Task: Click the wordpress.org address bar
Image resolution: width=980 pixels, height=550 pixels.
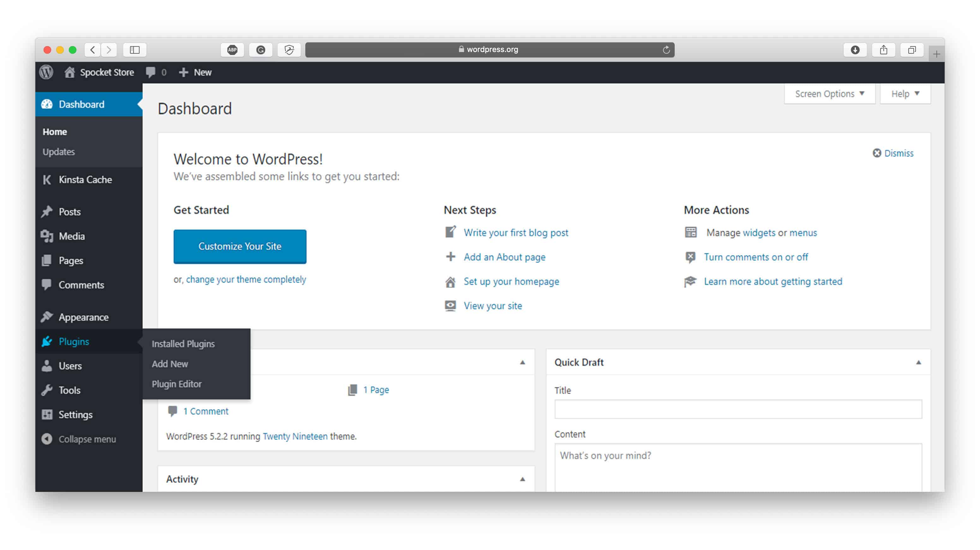Action: point(490,50)
